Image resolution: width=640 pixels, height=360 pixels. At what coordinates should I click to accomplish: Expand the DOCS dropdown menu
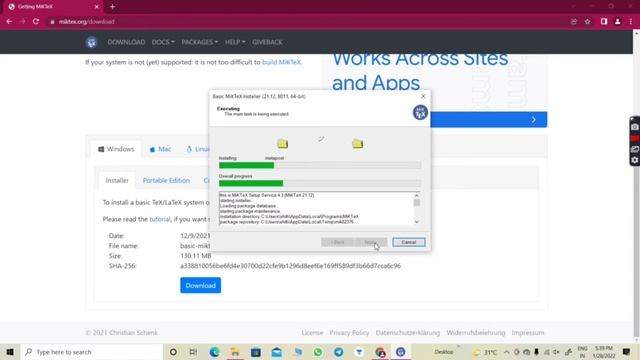click(163, 42)
